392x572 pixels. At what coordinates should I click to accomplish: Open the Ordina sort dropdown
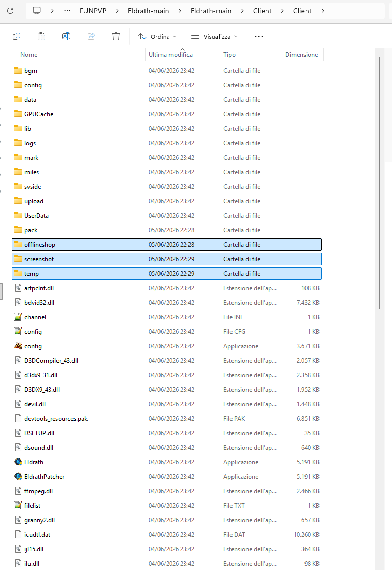157,36
